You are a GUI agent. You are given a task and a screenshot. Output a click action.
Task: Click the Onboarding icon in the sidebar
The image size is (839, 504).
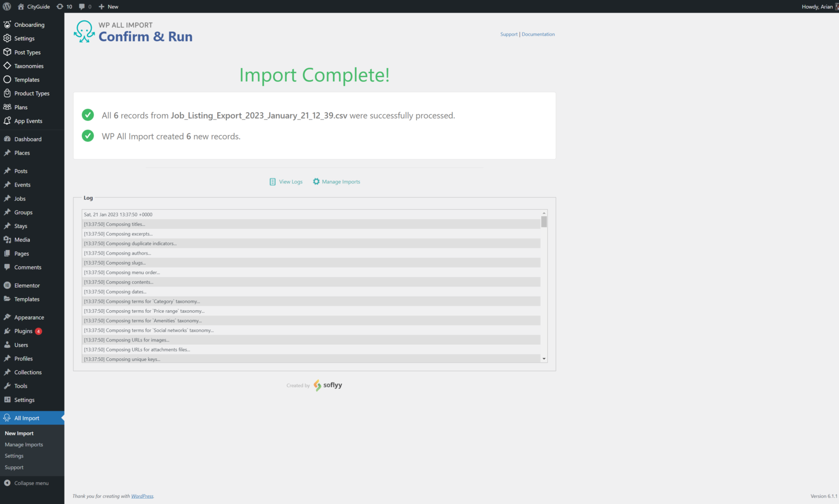click(7, 25)
